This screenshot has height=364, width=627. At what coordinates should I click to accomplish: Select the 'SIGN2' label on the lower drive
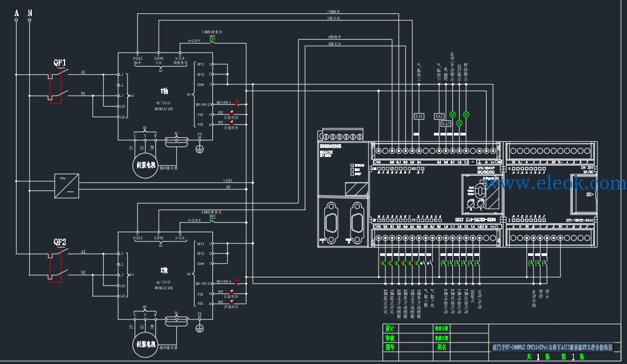[x=159, y=238]
